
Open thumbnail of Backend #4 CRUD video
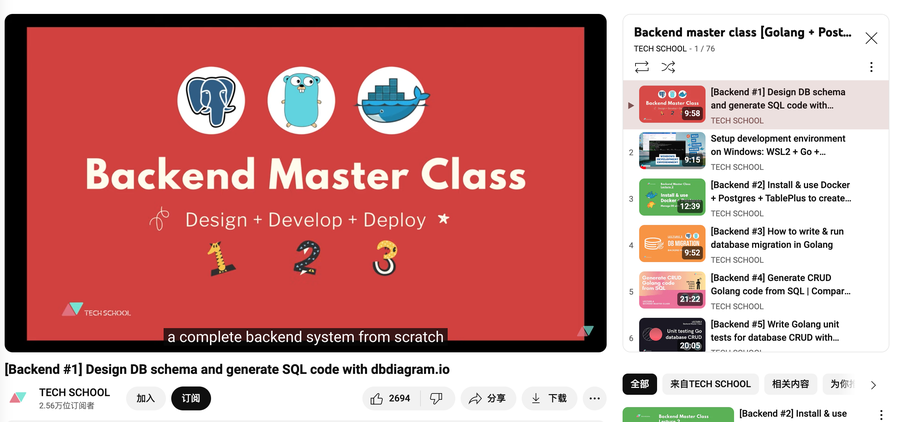click(672, 290)
